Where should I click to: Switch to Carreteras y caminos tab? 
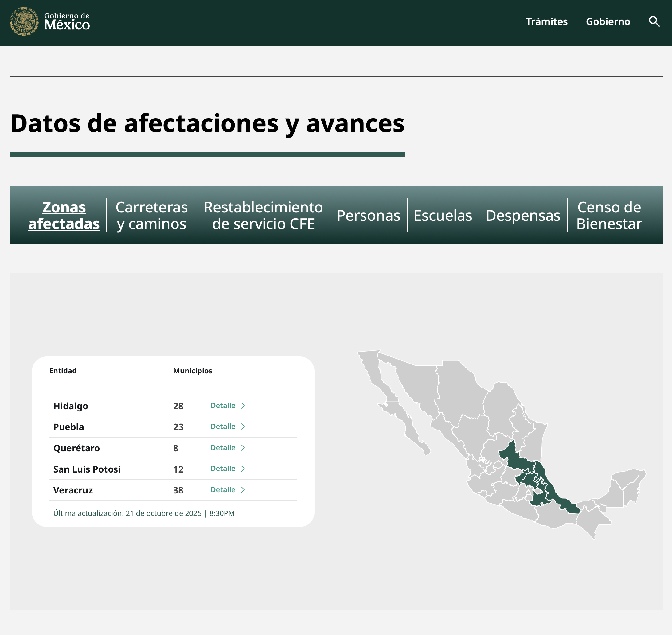tap(151, 215)
